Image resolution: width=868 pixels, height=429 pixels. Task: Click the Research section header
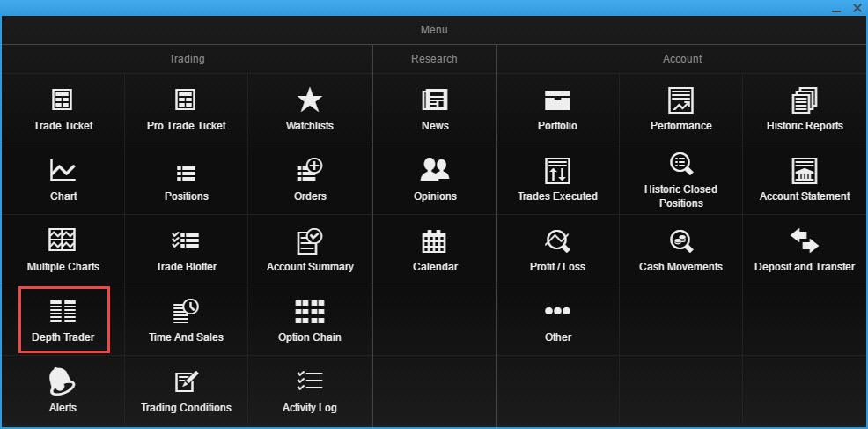pyautogui.click(x=434, y=59)
